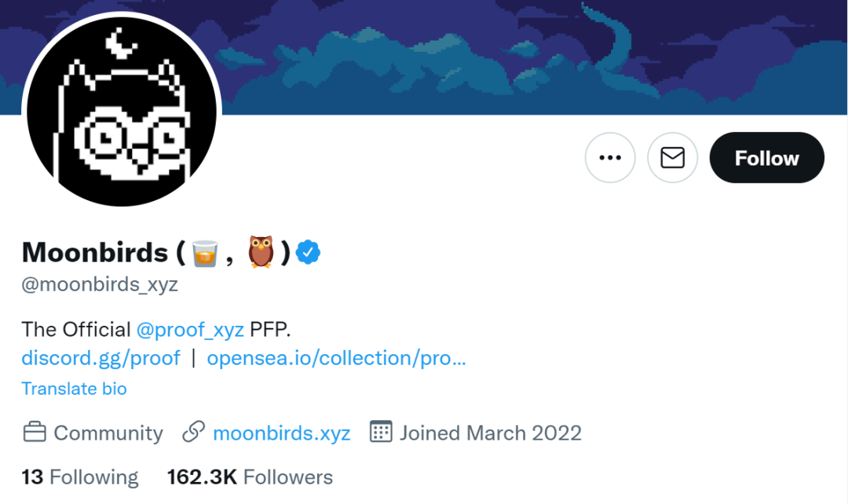Screen dimensions: 848x504
Task: Open the three-dot more options menu
Action: [x=610, y=158]
